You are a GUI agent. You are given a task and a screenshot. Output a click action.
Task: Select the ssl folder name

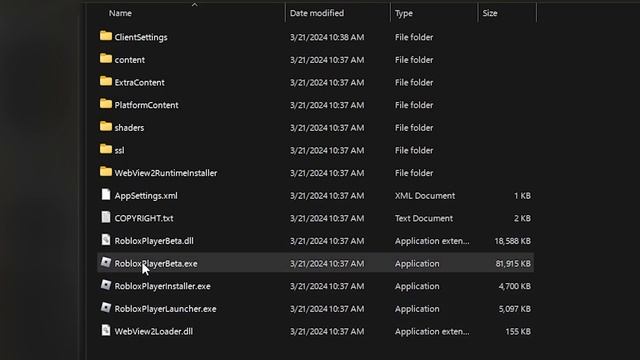point(120,150)
